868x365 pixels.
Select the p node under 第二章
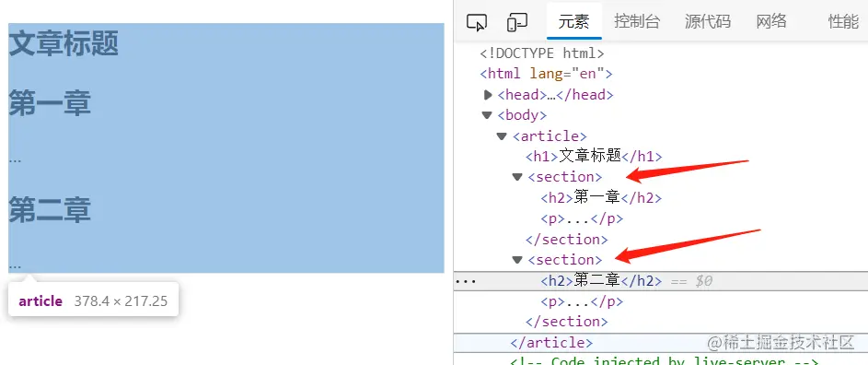[582, 301]
